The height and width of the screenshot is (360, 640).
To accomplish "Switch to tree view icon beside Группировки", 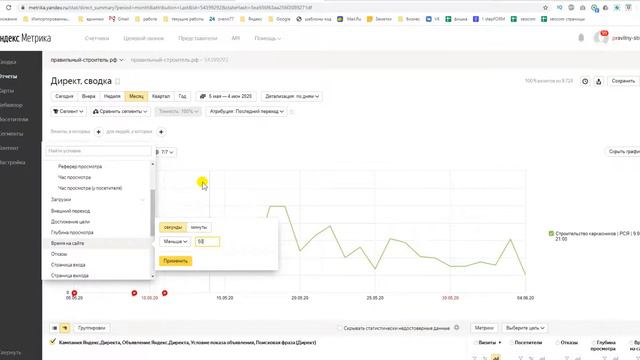I will (65, 328).
